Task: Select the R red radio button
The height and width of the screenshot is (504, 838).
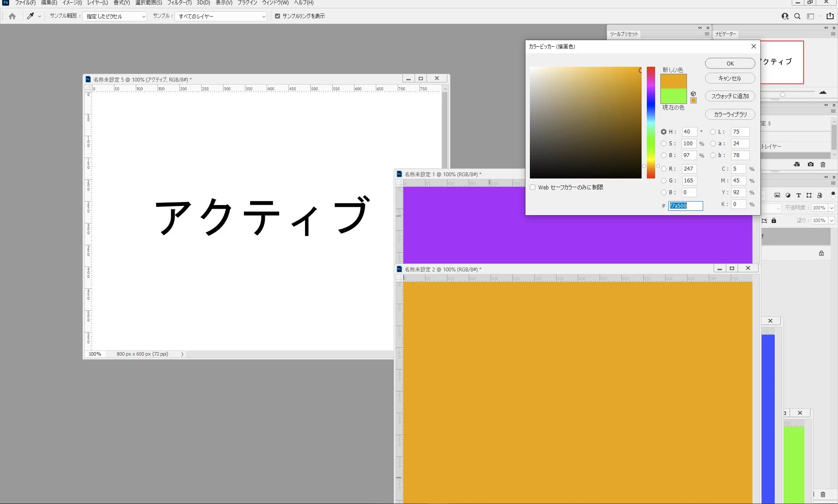Action: 663,169
